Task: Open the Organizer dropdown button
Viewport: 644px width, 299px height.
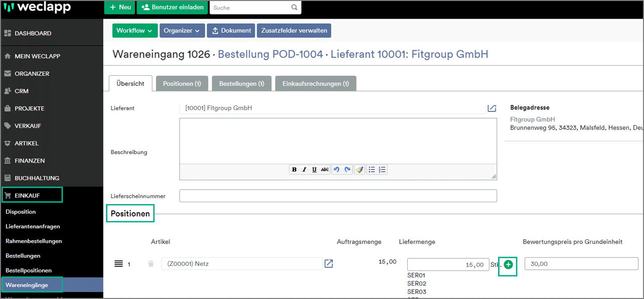Action: click(x=182, y=31)
